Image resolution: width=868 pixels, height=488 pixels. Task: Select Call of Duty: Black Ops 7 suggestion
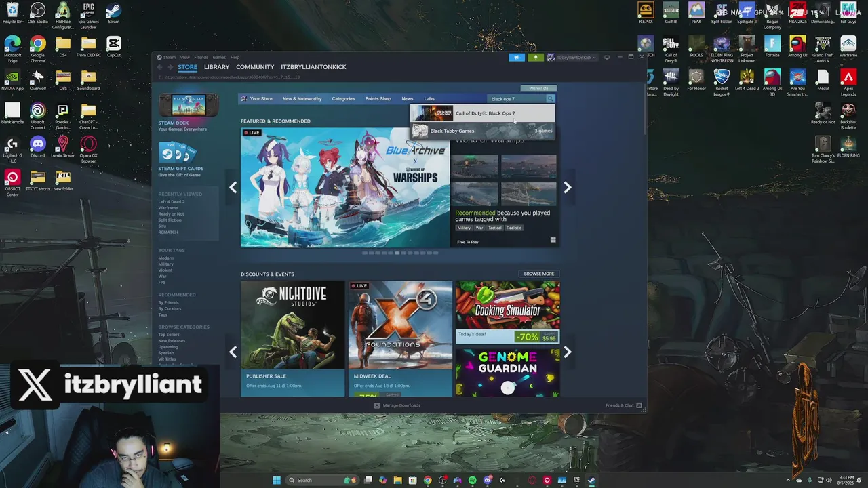point(482,113)
